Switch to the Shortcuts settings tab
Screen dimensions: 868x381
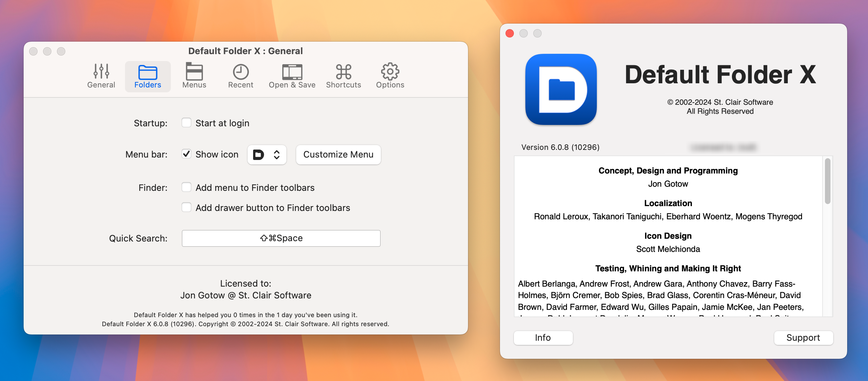(x=343, y=75)
